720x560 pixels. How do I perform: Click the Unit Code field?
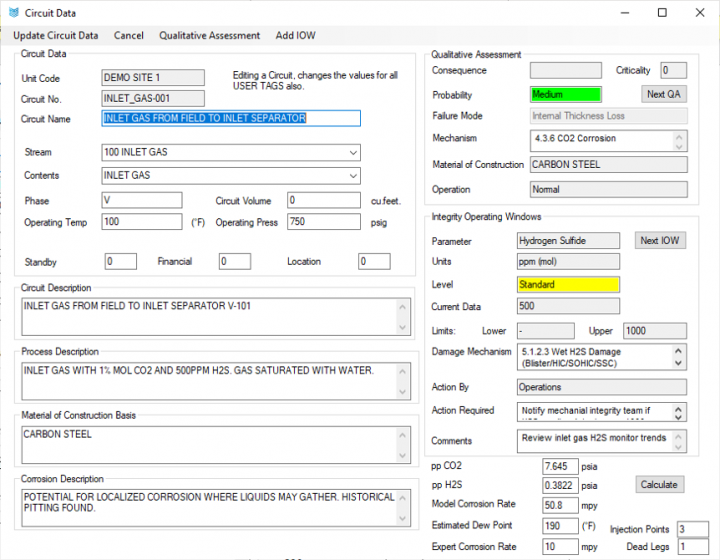point(153,78)
